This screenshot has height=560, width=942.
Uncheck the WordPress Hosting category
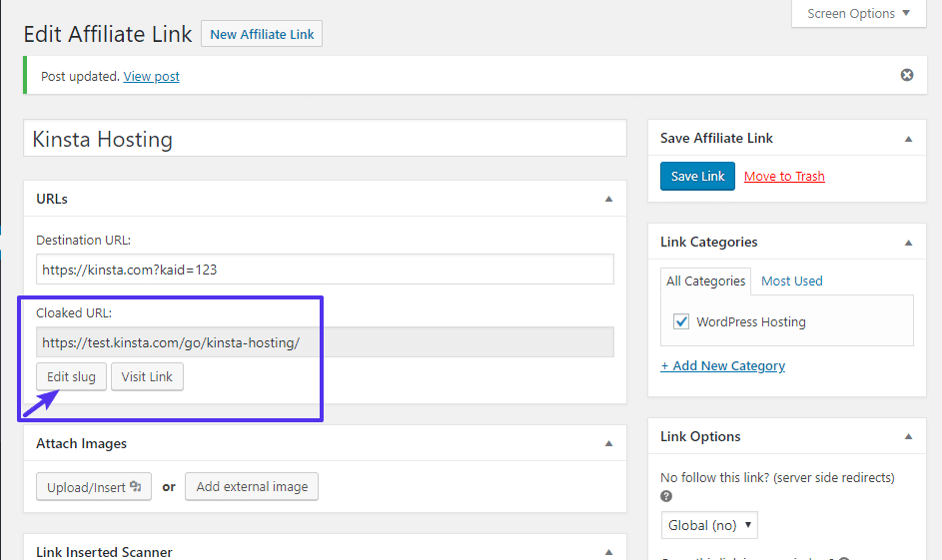681,321
